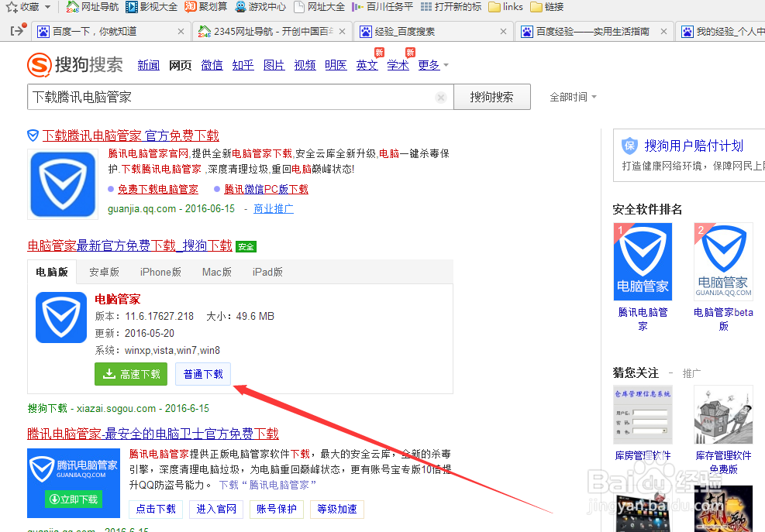765x532 pixels.
Task: Open the links bookmark folder
Action: [505, 7]
